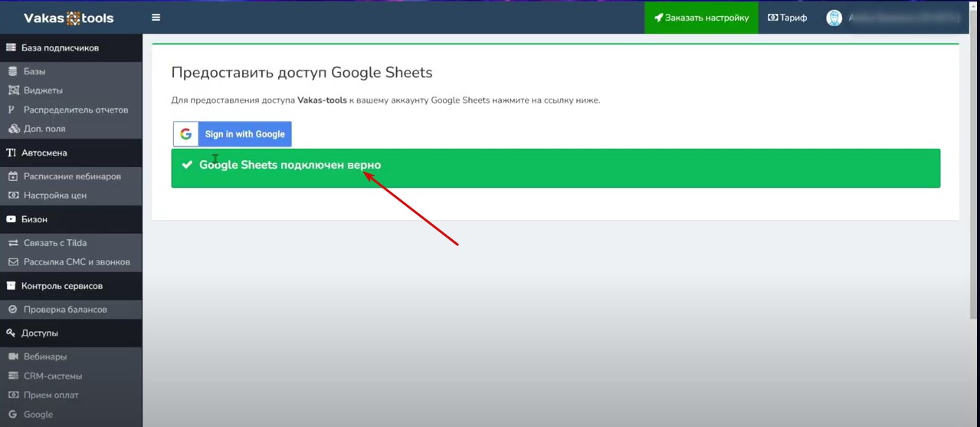Click the database icon beside Базы
Screen dimensions: 980x427
(12, 71)
